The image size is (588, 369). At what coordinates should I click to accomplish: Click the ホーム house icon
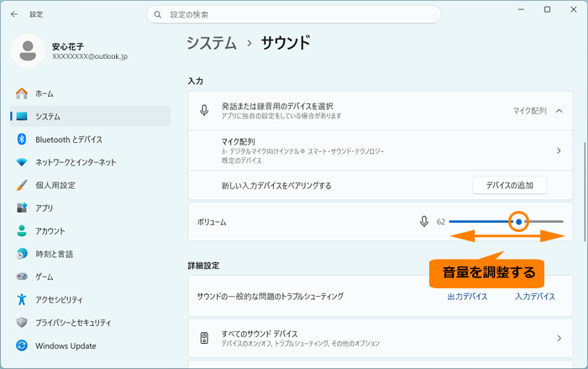(22, 93)
